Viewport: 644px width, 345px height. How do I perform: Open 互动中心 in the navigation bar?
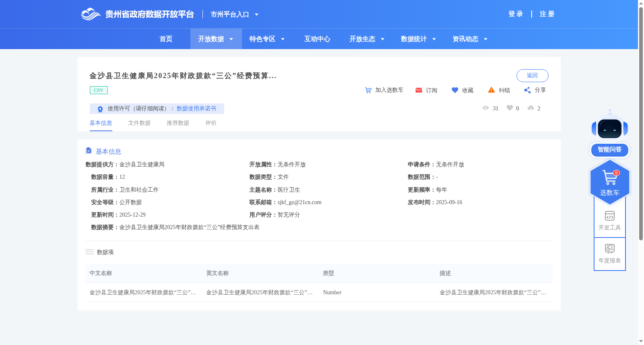(x=317, y=39)
